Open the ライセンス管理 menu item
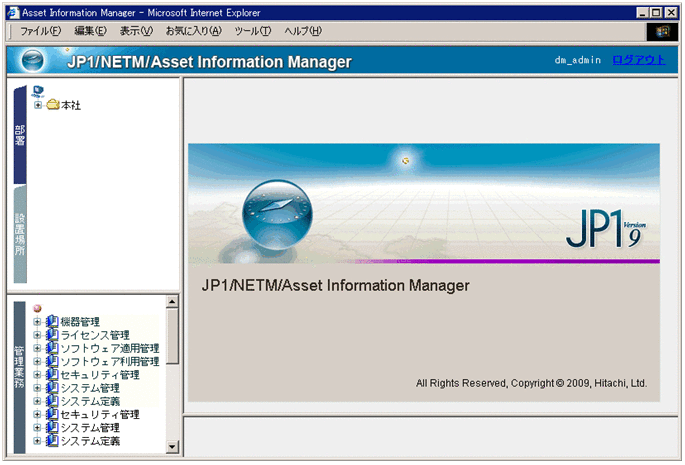 pos(95,335)
